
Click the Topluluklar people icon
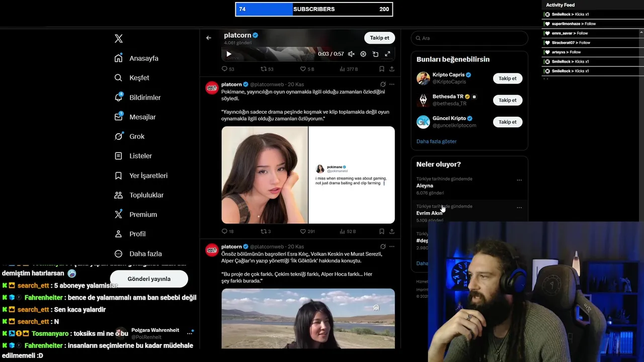tap(118, 195)
